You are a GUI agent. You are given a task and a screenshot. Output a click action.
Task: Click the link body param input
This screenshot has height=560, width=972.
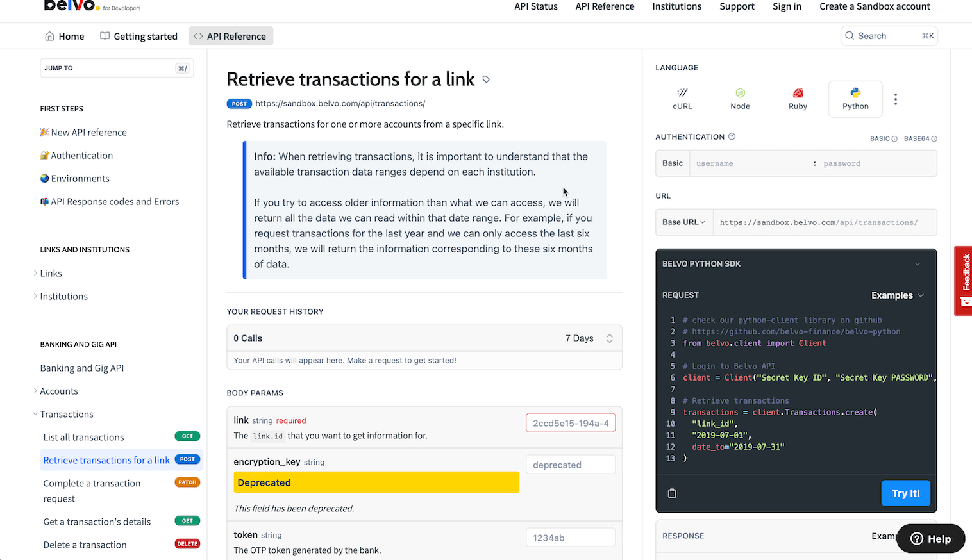pyautogui.click(x=571, y=423)
